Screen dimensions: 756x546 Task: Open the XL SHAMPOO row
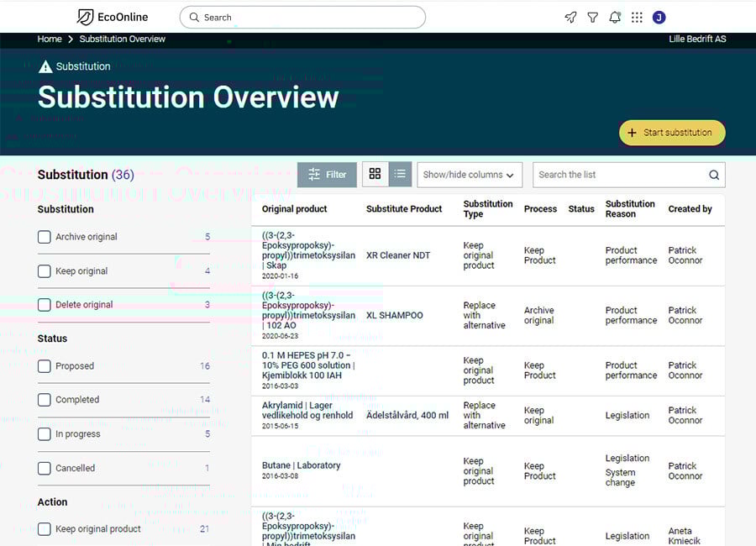coord(488,316)
